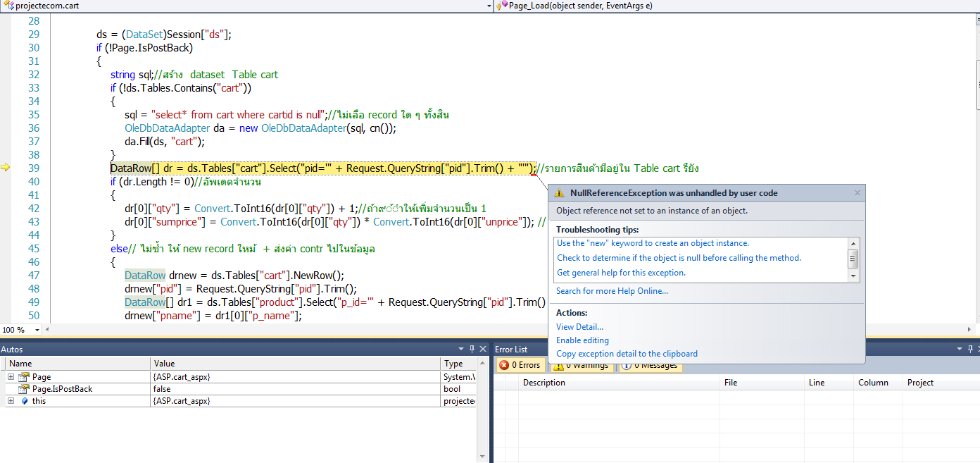Close the Autos panel
Viewport: 980px width, 463px height.
click(x=483, y=349)
